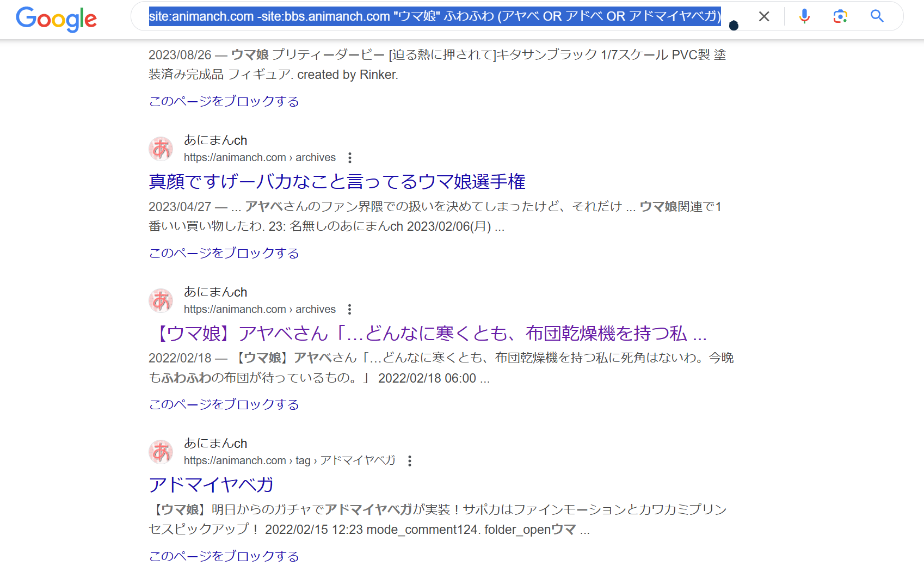The height and width of the screenshot is (566, 924).
Task: Click inside the search query field
Action: 435,16
